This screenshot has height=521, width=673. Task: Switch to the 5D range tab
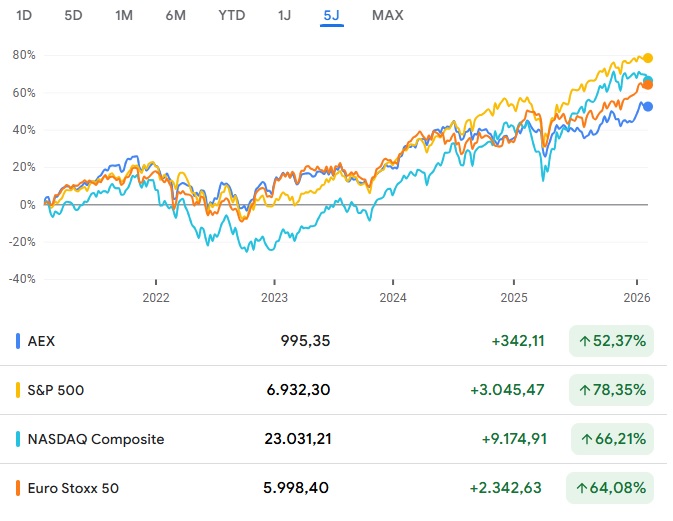click(x=73, y=15)
